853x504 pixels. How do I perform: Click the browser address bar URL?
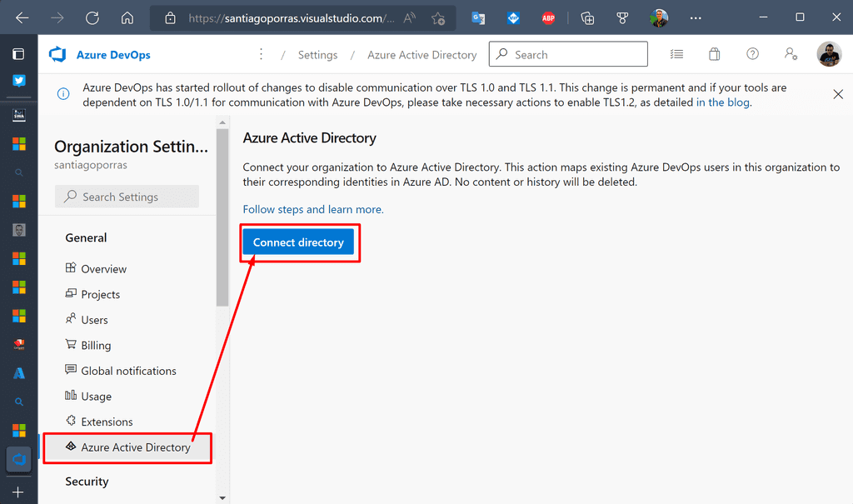291,18
